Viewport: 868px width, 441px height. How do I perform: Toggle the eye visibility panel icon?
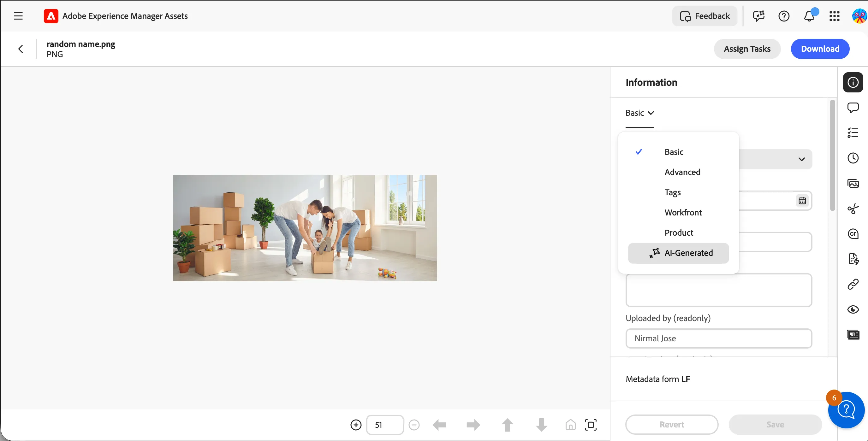pos(853,309)
